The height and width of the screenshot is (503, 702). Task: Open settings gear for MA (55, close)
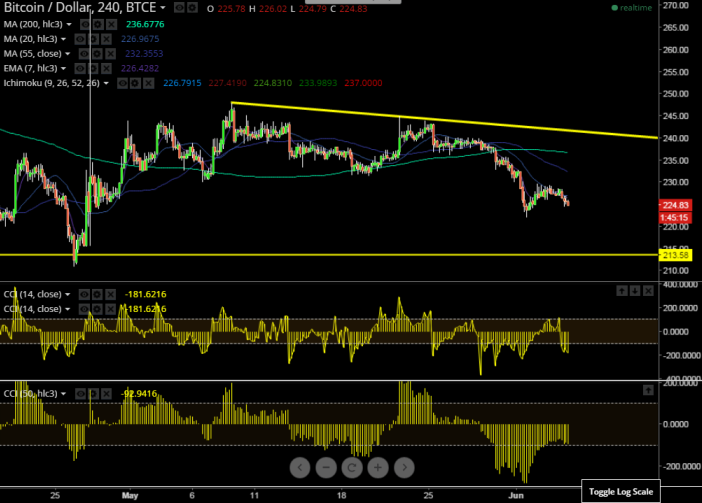click(97, 54)
